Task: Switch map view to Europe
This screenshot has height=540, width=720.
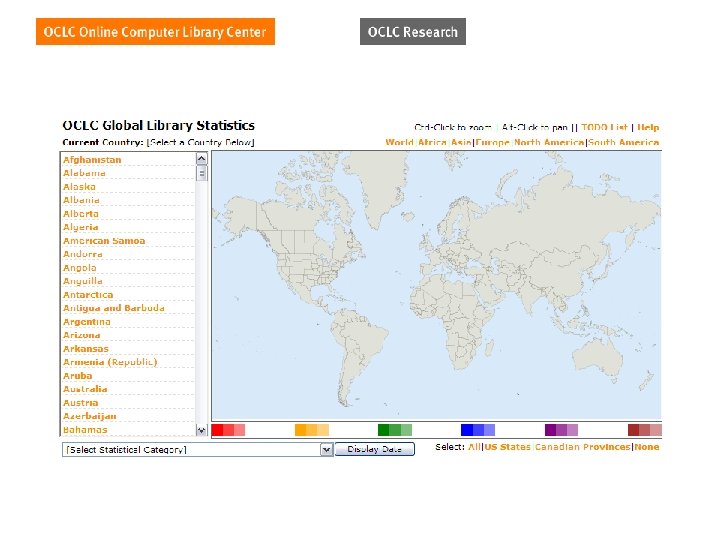Action: [x=492, y=142]
